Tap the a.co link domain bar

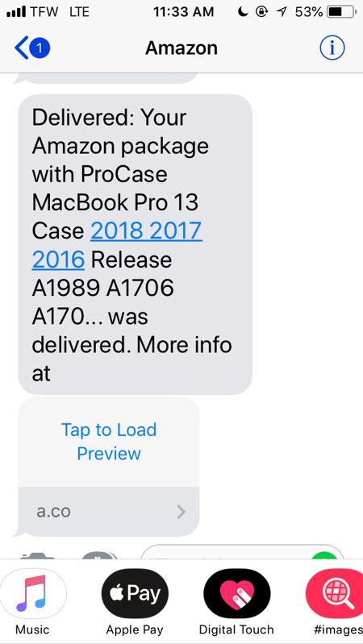coord(109,512)
